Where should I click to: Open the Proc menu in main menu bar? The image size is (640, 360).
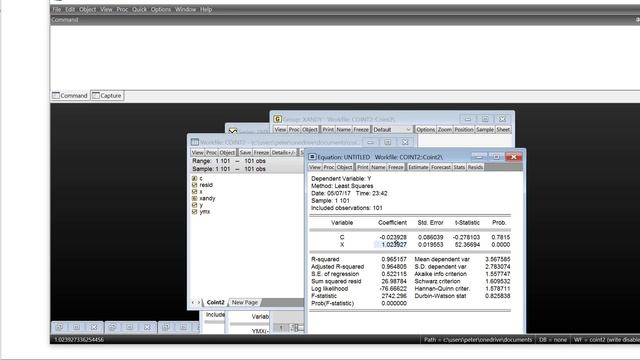click(x=122, y=9)
